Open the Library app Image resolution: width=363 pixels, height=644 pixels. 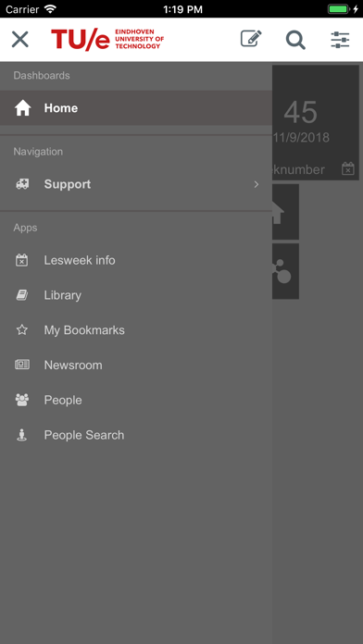(136, 295)
